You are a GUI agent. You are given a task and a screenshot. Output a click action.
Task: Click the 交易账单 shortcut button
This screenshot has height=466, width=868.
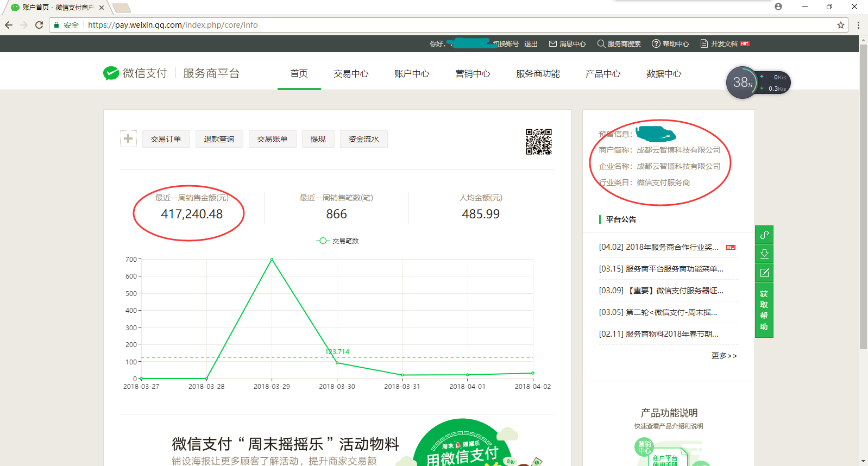click(273, 139)
